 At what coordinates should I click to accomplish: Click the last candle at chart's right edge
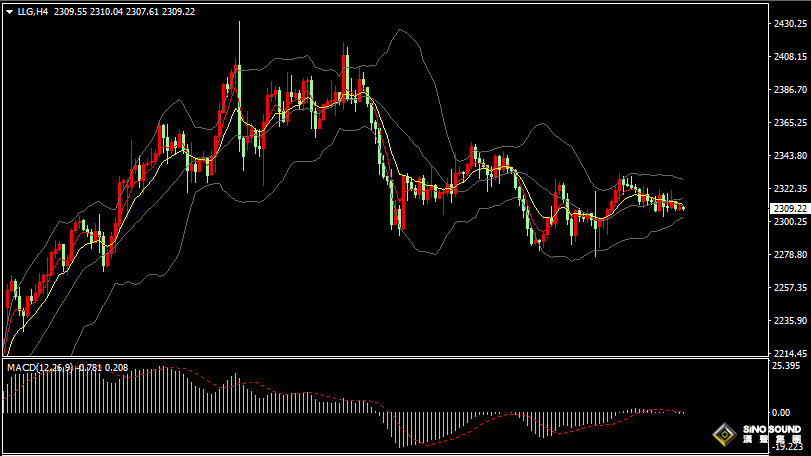[x=683, y=207]
